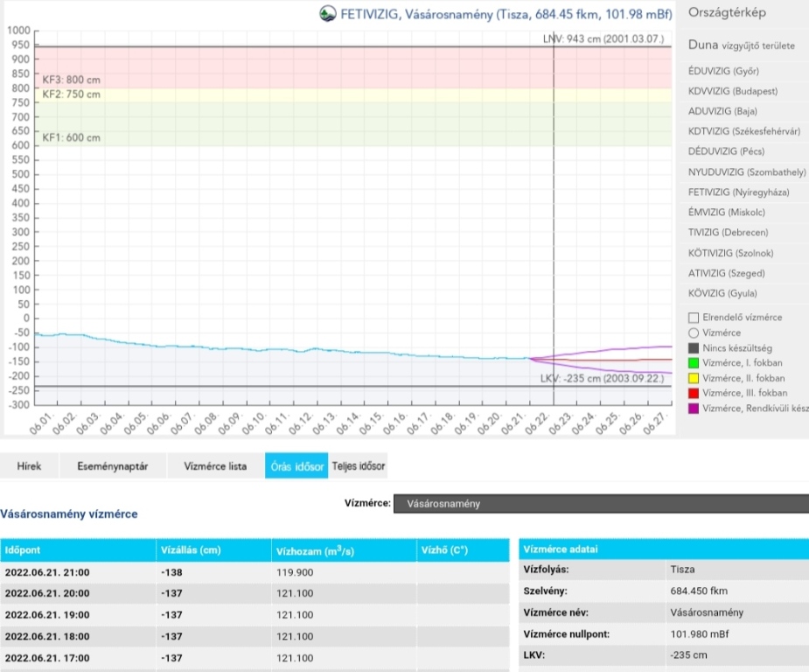This screenshot has height=672, width=809.
Task: Select ÉDUVIZIG (Győr) from the directorate list
Action: (722, 71)
